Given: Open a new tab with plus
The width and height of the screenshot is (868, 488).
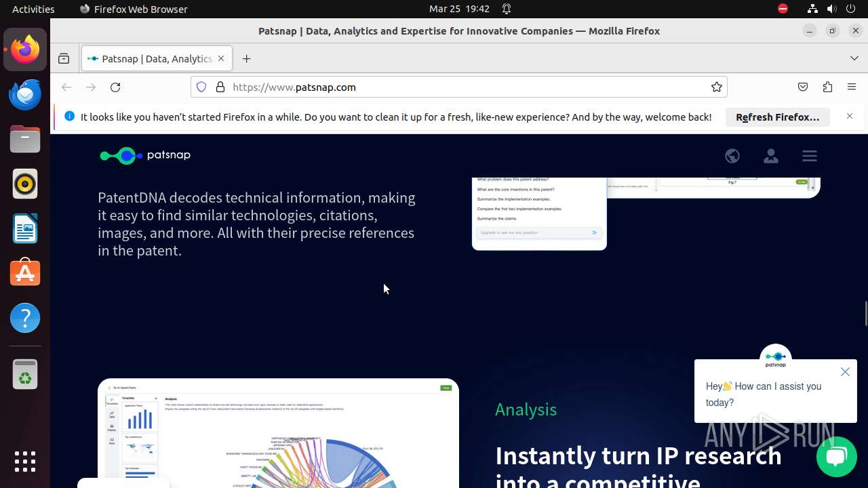Looking at the screenshot, I should coord(246,59).
